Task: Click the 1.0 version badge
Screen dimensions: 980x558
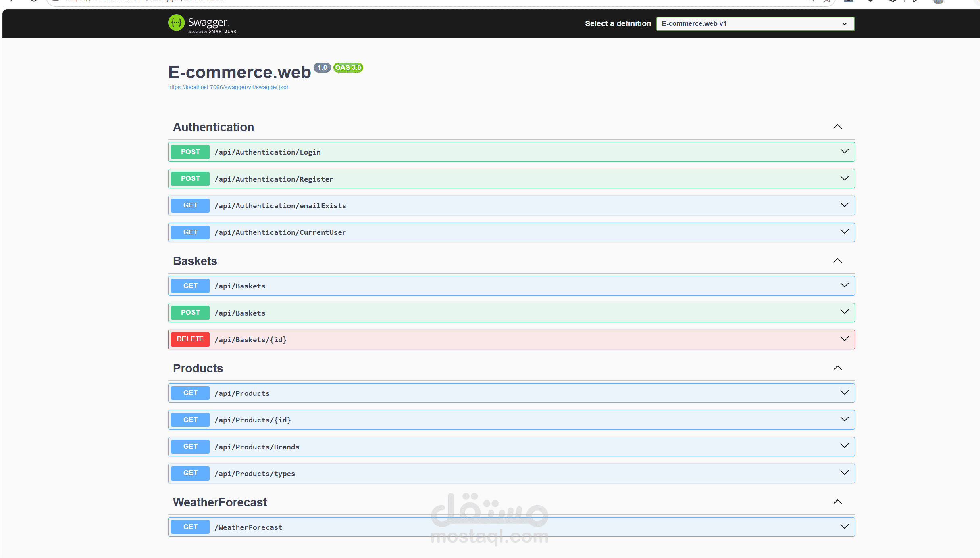Action: [322, 68]
